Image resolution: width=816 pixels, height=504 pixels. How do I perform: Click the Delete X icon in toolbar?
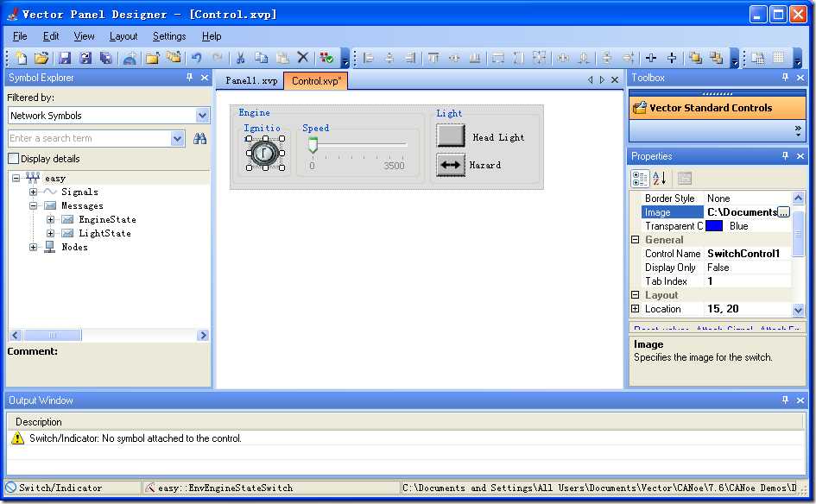(302, 58)
